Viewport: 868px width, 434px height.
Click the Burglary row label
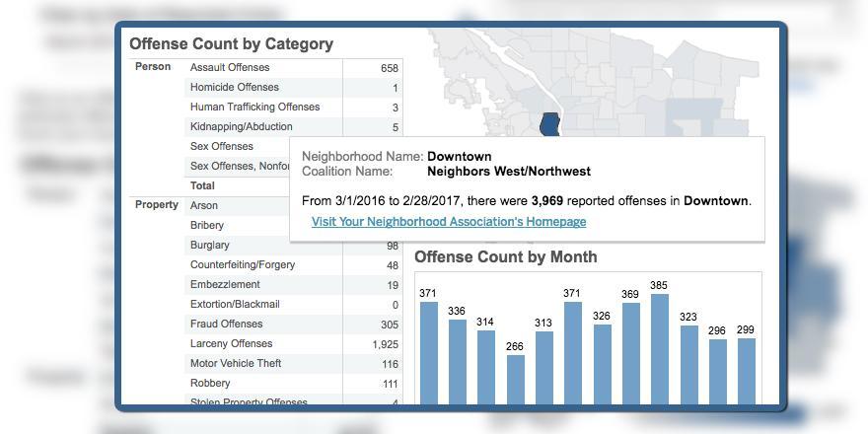click(x=210, y=245)
